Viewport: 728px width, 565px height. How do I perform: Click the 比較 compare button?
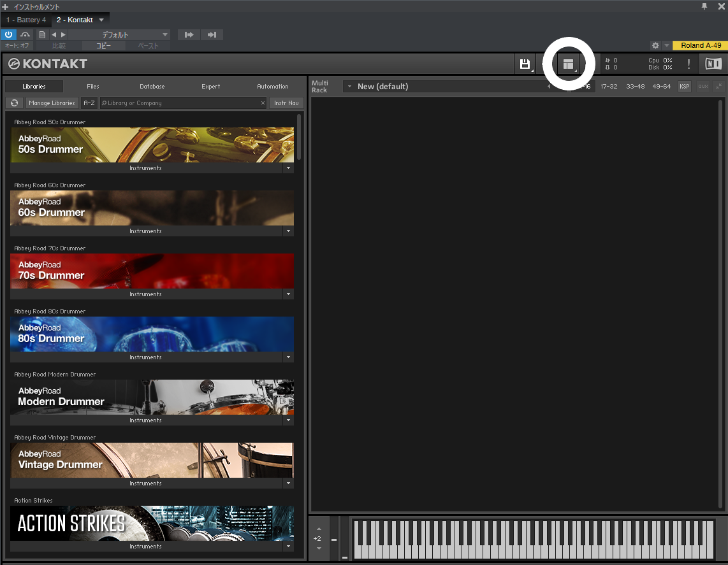point(59,45)
